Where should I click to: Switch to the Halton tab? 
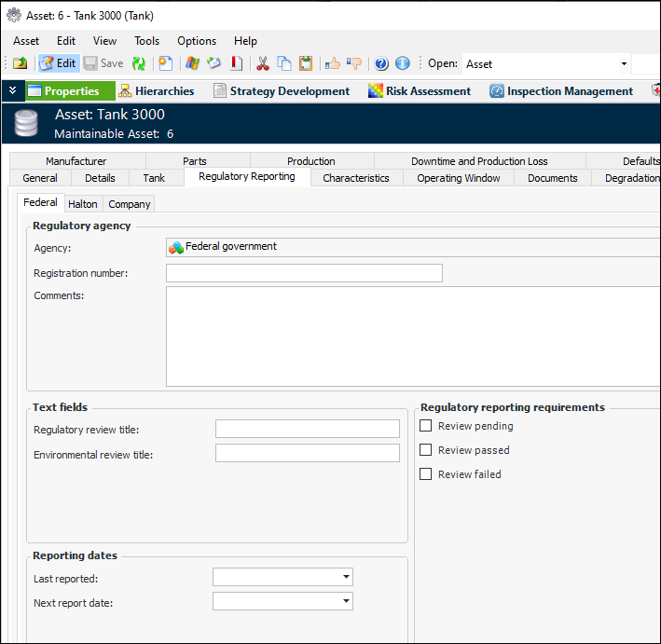(83, 204)
